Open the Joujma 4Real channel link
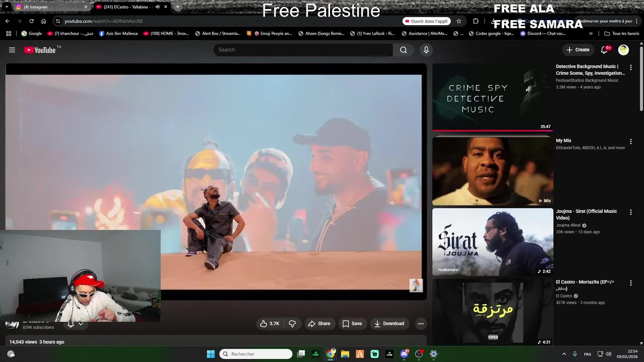 [568, 225]
